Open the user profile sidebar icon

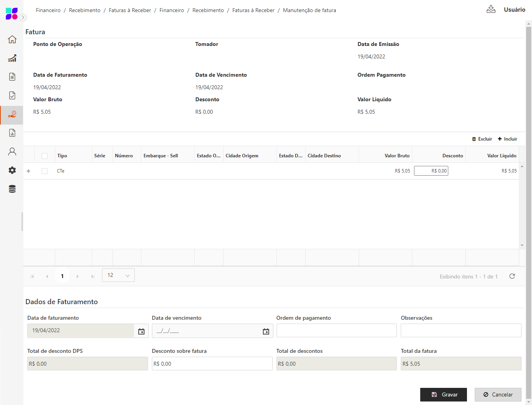(x=12, y=151)
